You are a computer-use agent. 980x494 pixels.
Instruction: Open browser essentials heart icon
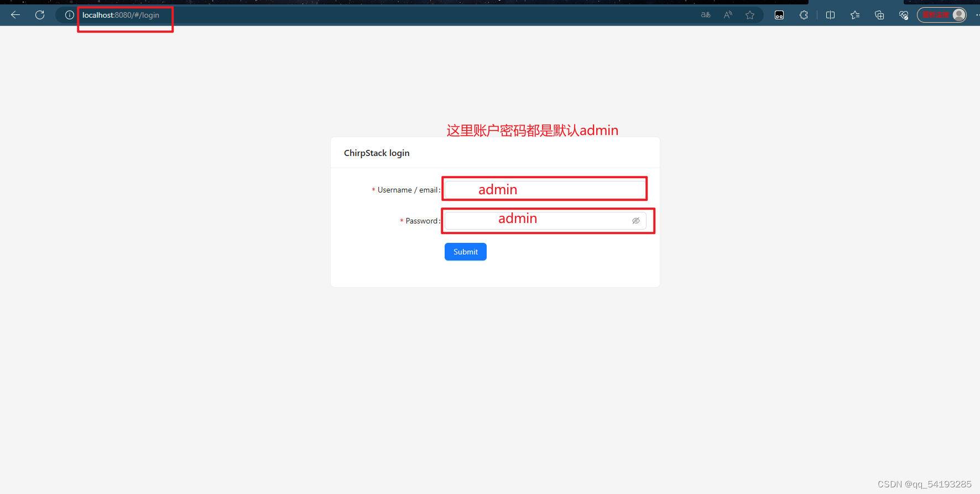click(x=904, y=15)
